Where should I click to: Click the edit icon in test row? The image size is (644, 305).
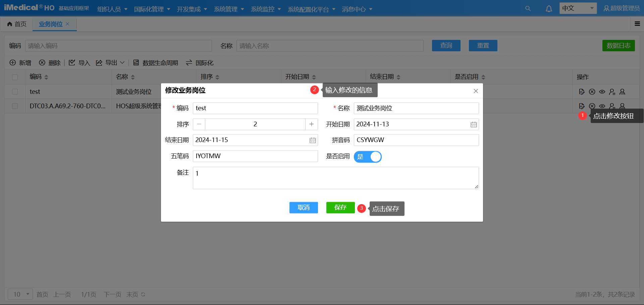(x=582, y=91)
